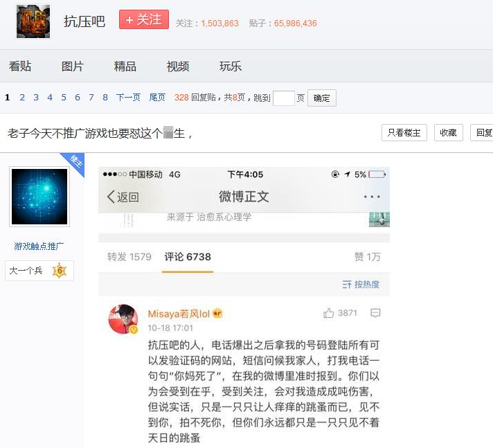Viewport: 493px width, 448px height.
Task: Switch to the 看贴 tab
Action: tap(20, 66)
